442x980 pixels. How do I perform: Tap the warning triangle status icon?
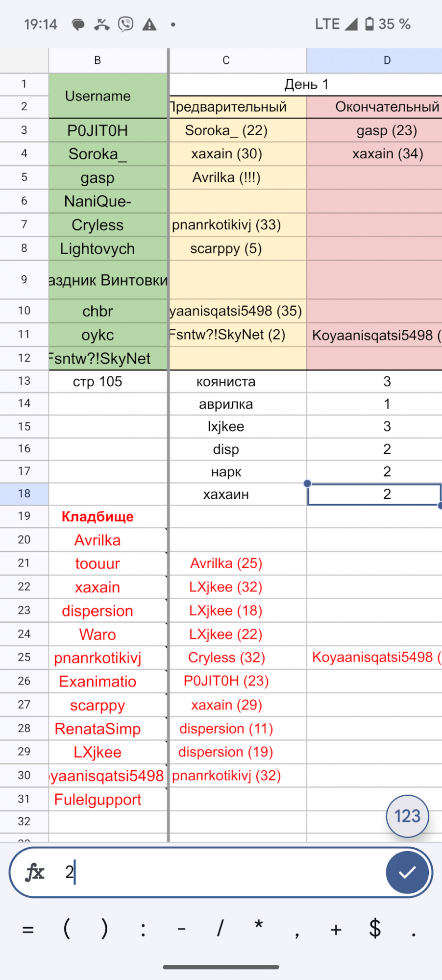click(149, 24)
